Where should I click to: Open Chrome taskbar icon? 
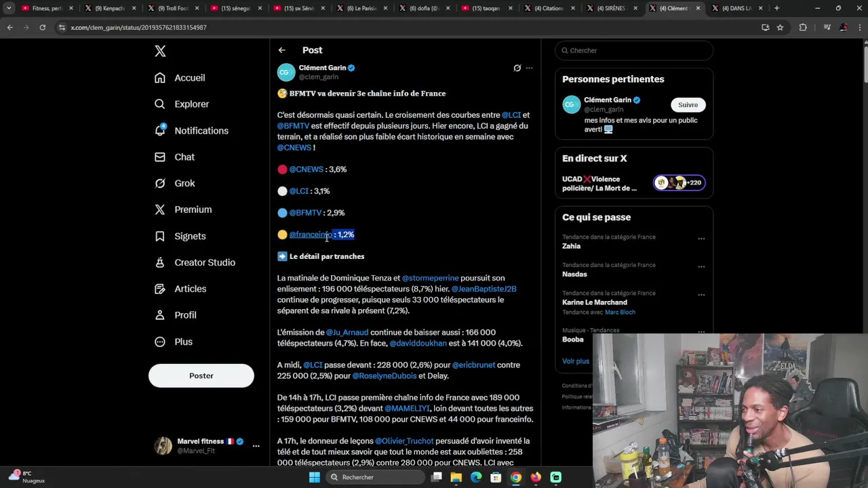point(516,477)
